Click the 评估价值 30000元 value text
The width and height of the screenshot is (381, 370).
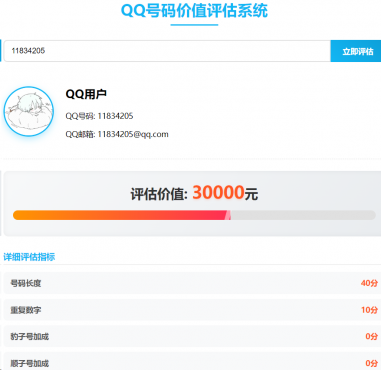point(194,193)
